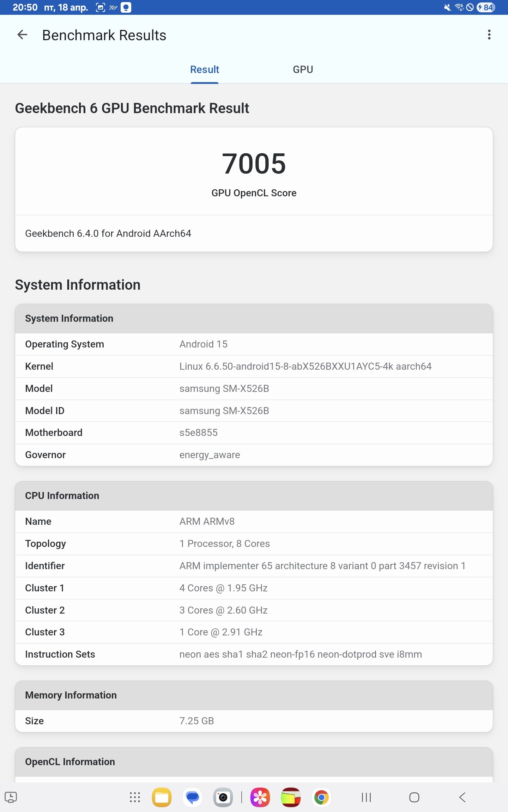
Task: Switch to the GPU tab
Action: [x=303, y=69]
